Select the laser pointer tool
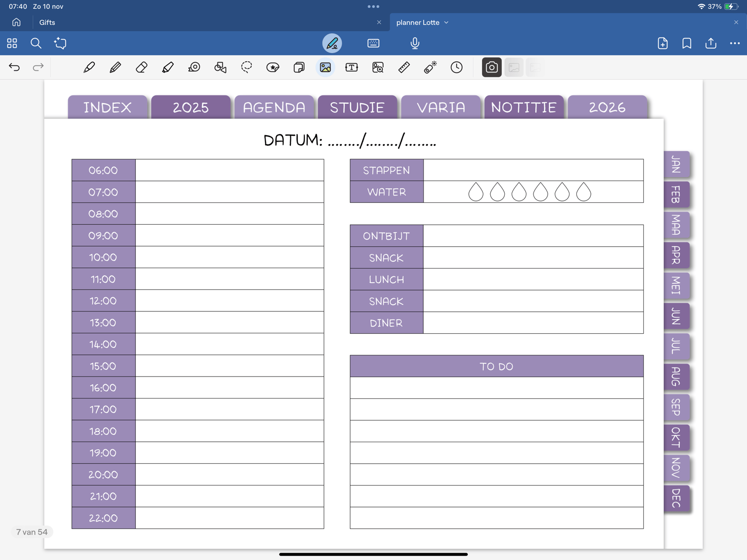Viewport: 747px width, 560px height. pyautogui.click(x=430, y=67)
